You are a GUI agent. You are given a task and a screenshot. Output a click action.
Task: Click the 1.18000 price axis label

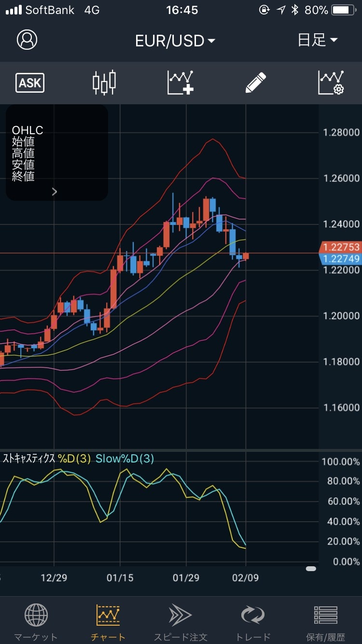[342, 362]
